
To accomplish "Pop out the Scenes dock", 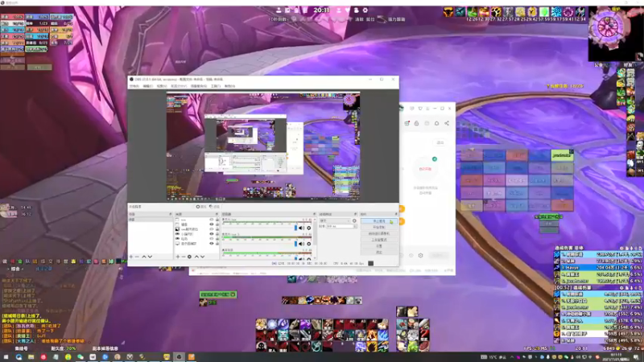I will click(x=170, y=214).
